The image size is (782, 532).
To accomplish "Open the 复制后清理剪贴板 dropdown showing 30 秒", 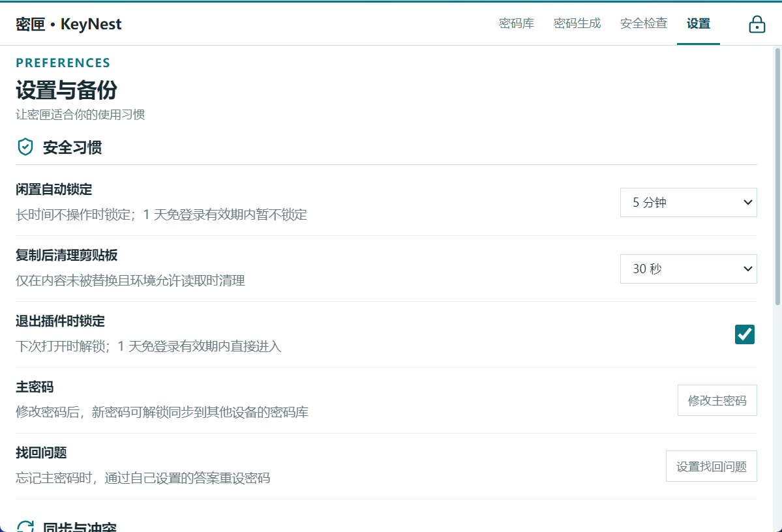I will click(688, 269).
